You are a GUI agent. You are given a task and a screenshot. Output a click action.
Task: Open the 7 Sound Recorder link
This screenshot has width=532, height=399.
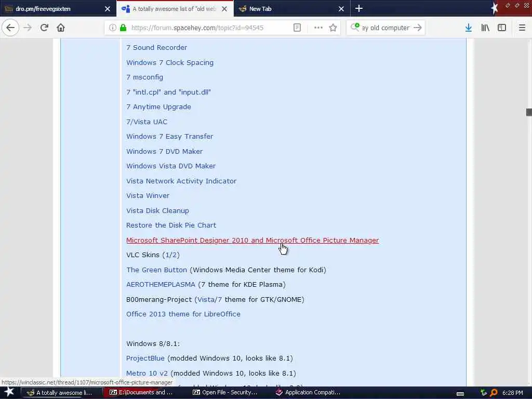[x=156, y=47]
